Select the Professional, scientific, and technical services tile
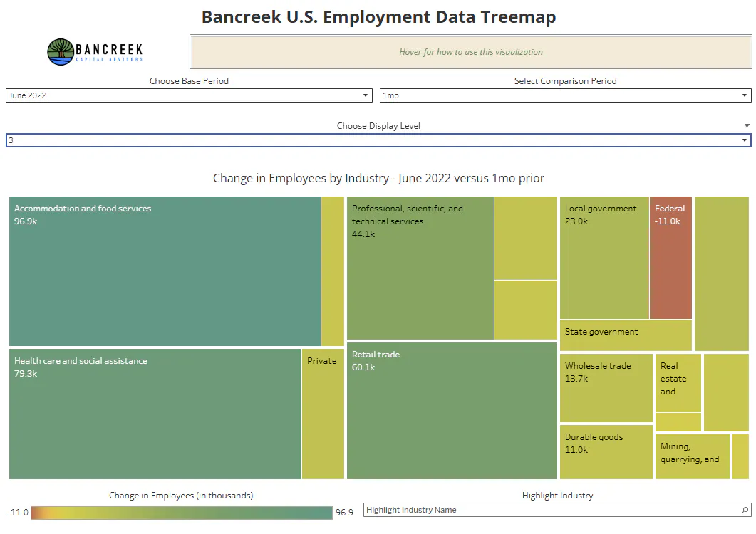This screenshot has height=534, width=756. 420,268
